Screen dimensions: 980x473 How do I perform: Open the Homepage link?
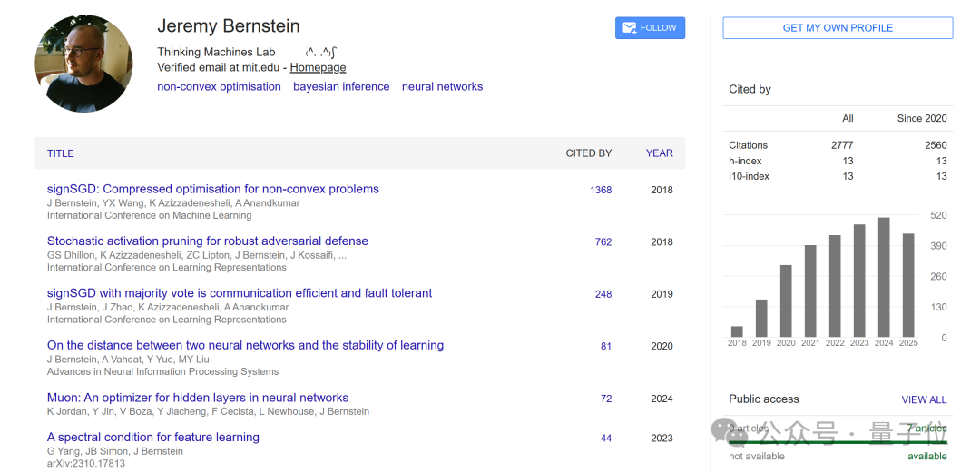coord(318,67)
